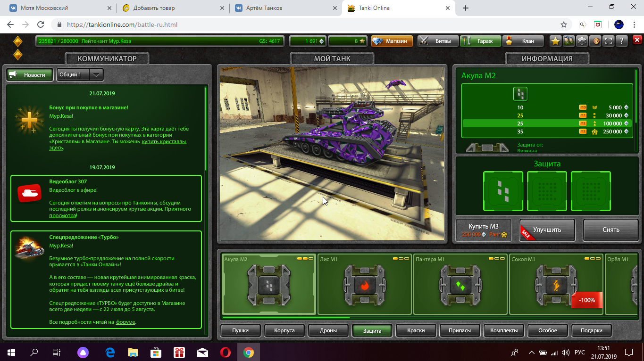Click the garage items horizontal scrollbar
Viewport: 644px width, 361px height.
[286, 318]
